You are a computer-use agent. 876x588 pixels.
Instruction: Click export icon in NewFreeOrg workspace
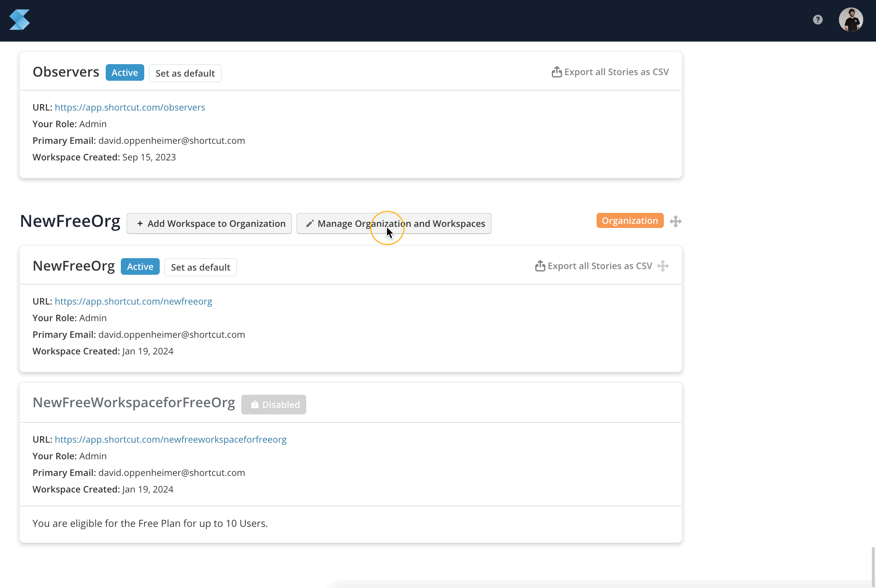pyautogui.click(x=540, y=266)
